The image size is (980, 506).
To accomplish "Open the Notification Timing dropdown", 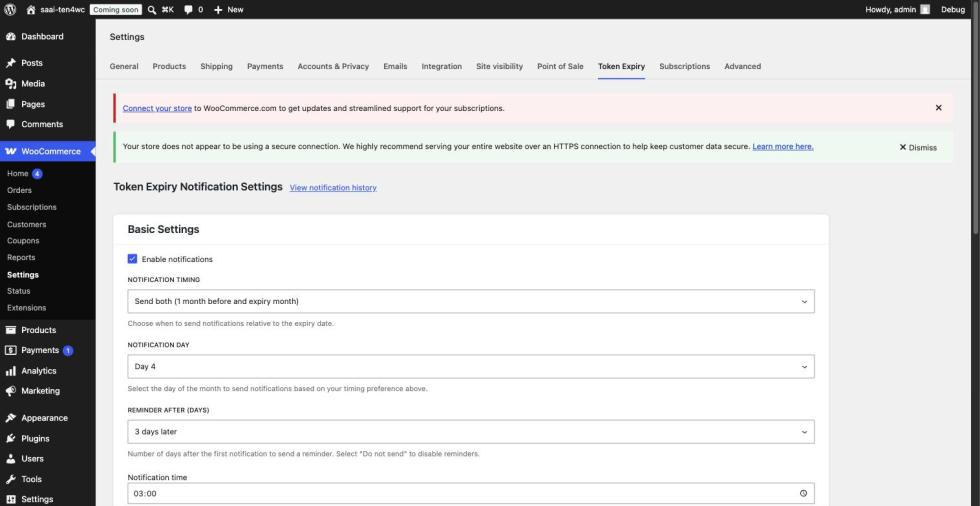I will (471, 301).
